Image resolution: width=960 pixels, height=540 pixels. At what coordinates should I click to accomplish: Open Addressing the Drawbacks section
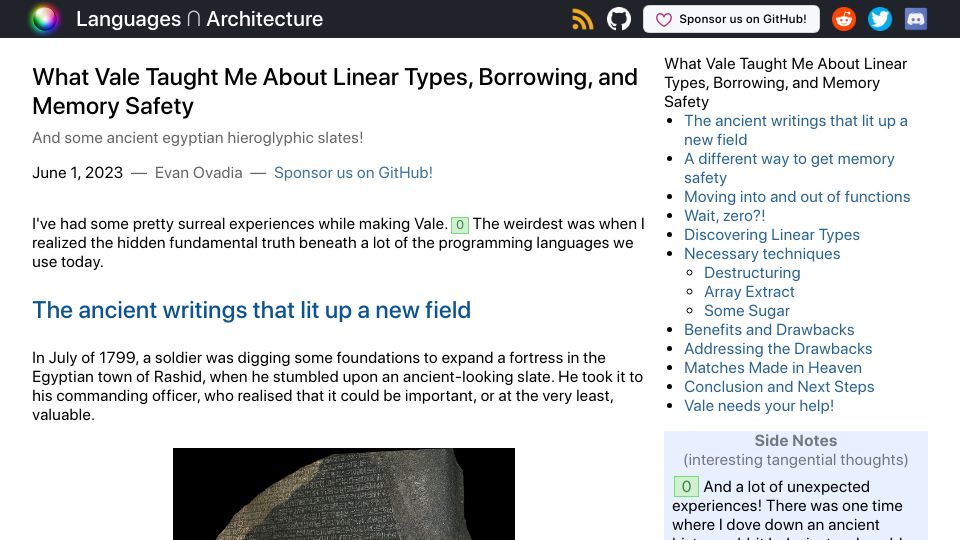coord(778,348)
